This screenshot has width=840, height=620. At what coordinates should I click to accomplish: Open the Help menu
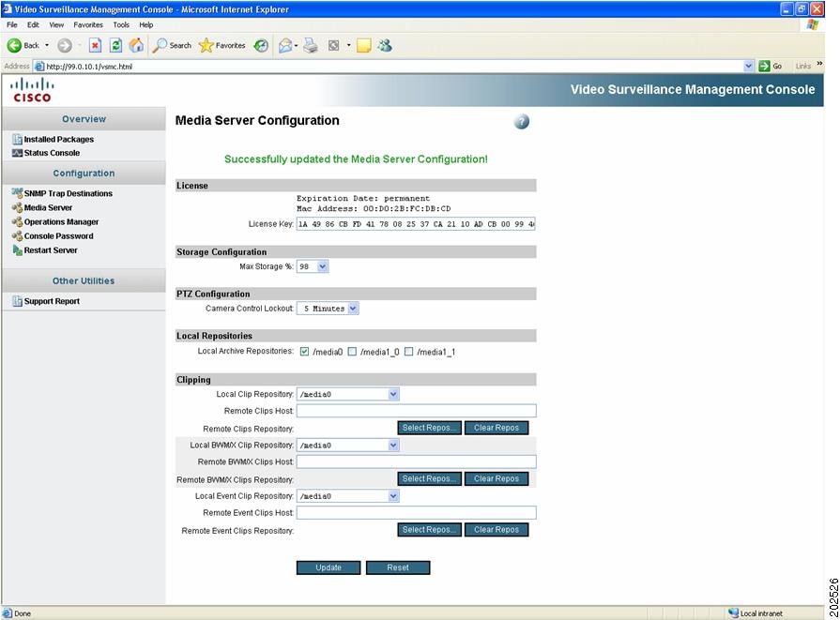coord(145,24)
